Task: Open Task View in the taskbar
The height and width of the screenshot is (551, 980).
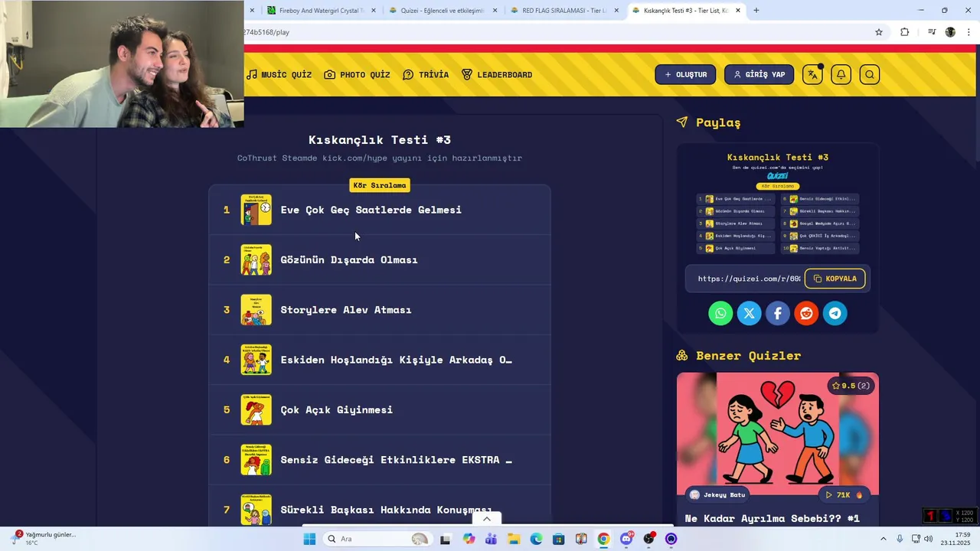Action: (x=445, y=539)
